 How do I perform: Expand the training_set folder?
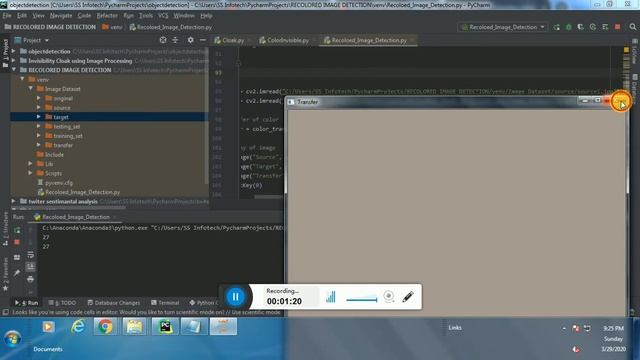tap(39, 136)
